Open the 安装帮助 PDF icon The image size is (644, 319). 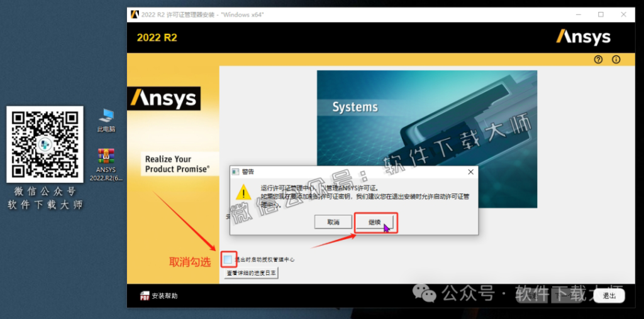(145, 296)
